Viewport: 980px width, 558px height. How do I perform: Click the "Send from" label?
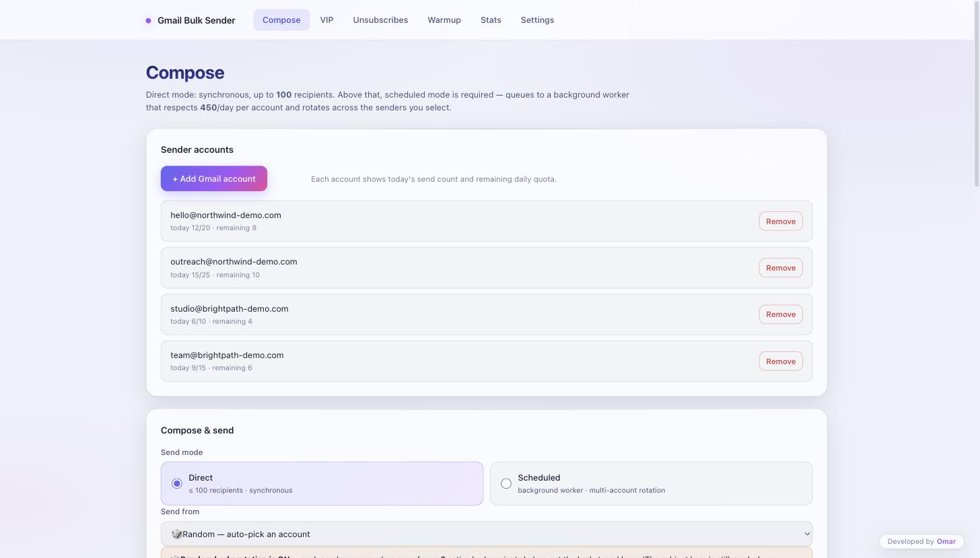coord(180,512)
